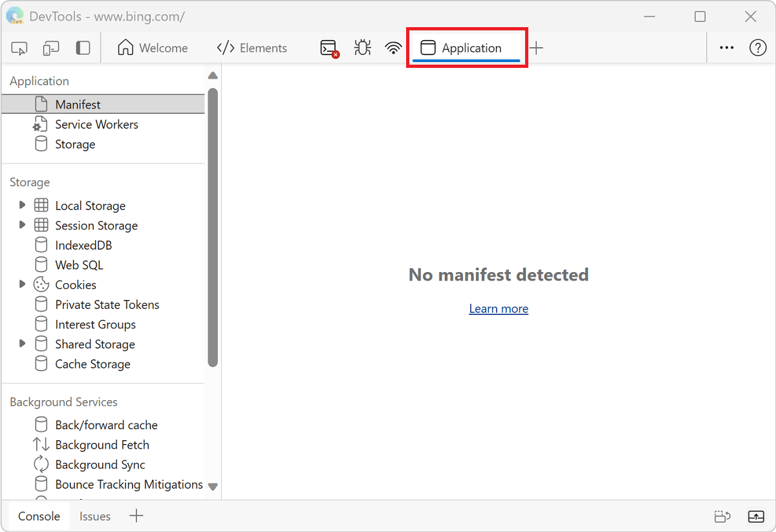Switch to the Welcome tab
Viewport: 776px width, 532px height.
153,48
